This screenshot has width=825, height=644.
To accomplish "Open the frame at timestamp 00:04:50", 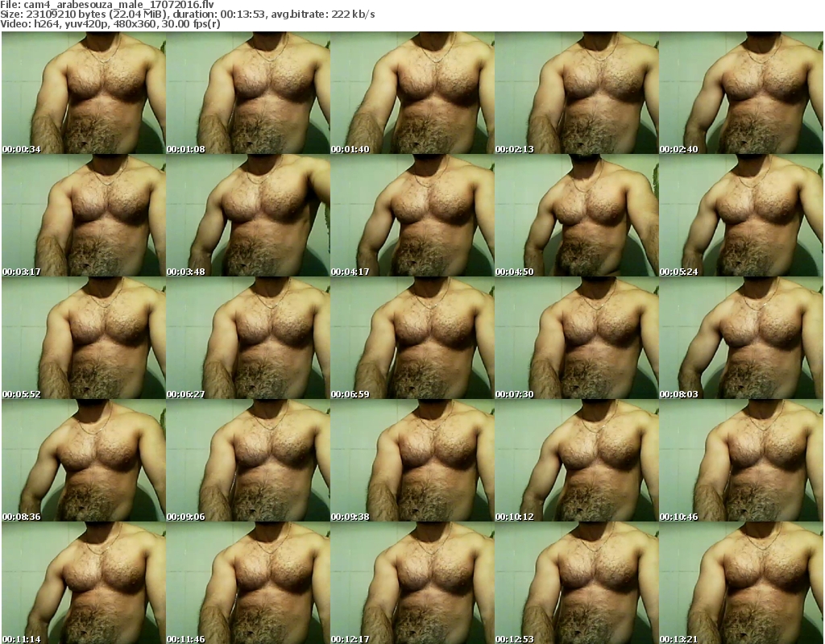I will click(577, 215).
